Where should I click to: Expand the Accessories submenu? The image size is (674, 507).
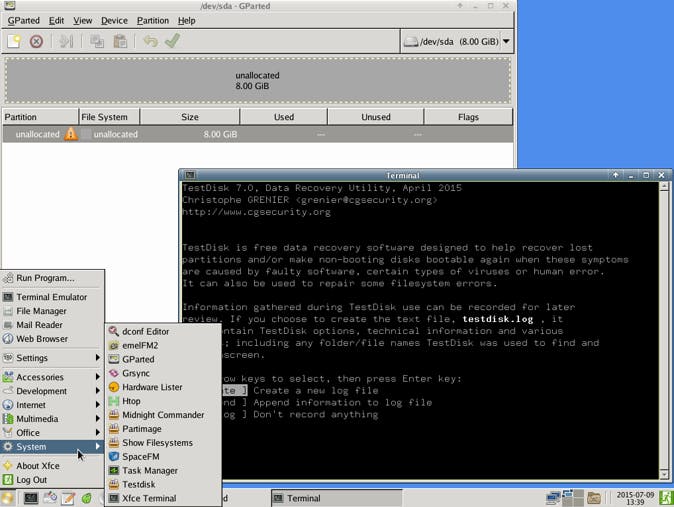52,377
